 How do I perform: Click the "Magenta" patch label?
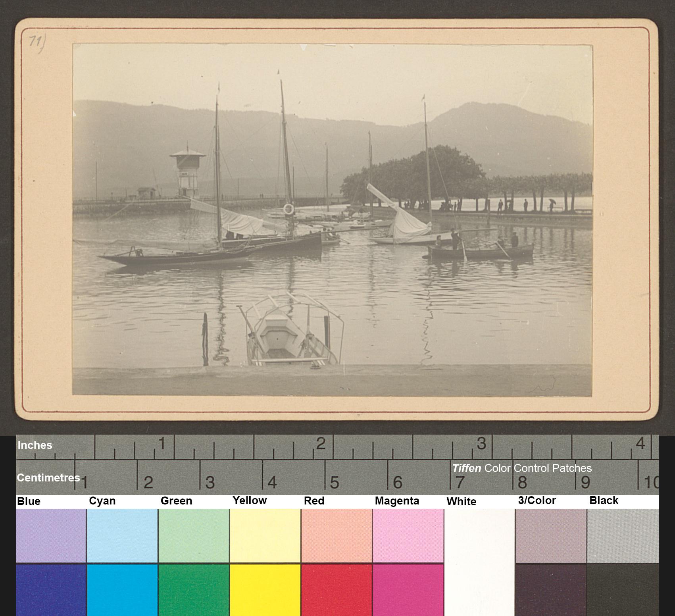pyautogui.click(x=397, y=501)
